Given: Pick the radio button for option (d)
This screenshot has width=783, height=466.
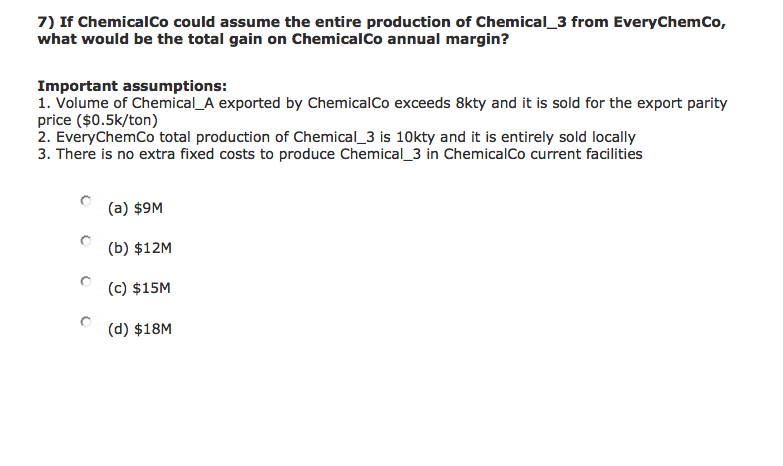Looking at the screenshot, I should (86, 322).
